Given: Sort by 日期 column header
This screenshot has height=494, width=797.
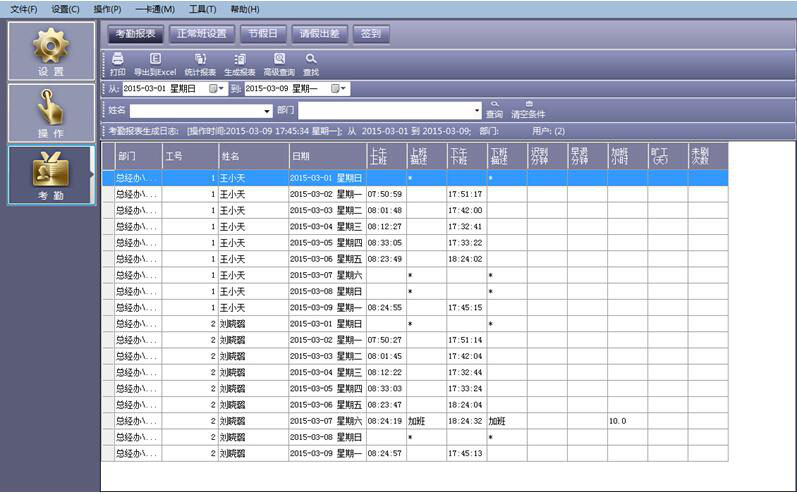Looking at the screenshot, I should [x=327, y=156].
